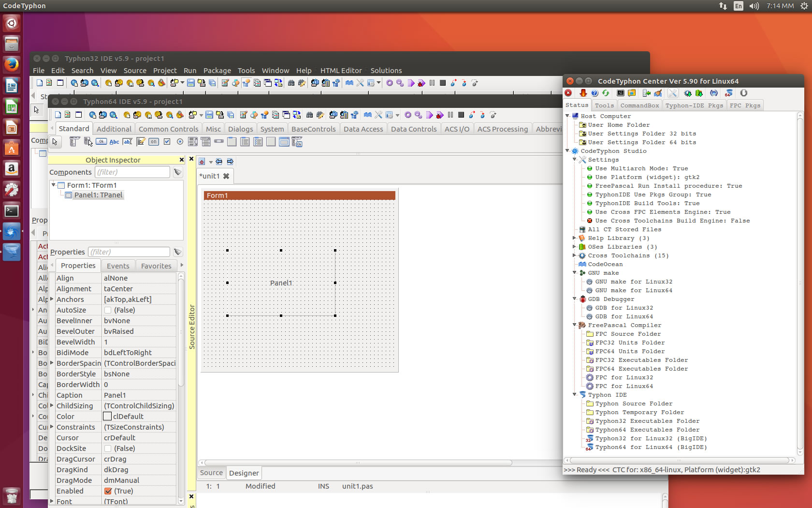Click designer horizontal scrollbar
Screen dimensions: 812x508
coord(358,463)
